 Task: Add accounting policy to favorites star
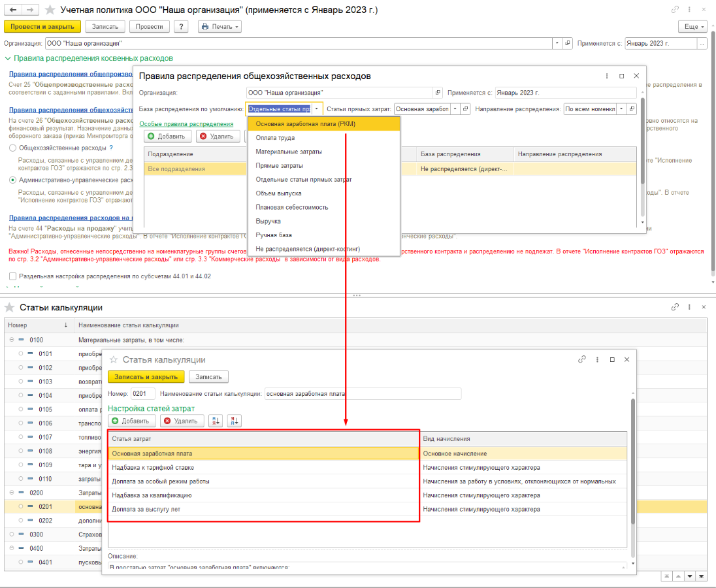(49, 10)
